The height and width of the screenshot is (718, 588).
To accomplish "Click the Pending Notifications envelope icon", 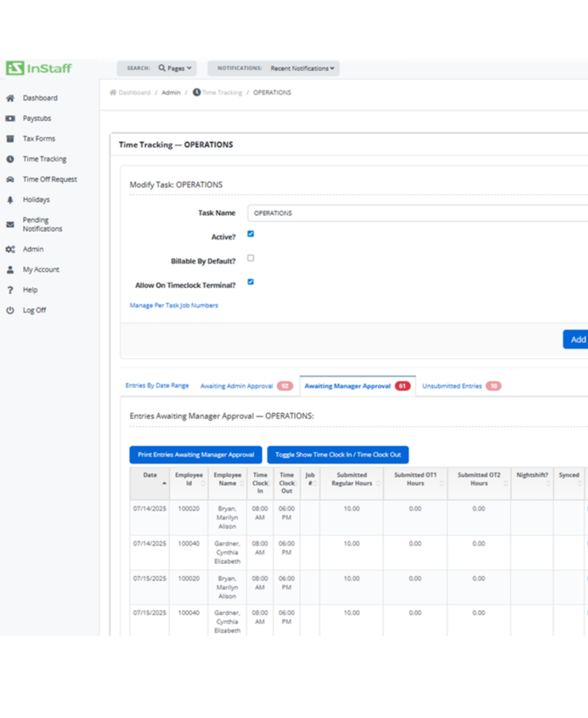I will [10, 224].
